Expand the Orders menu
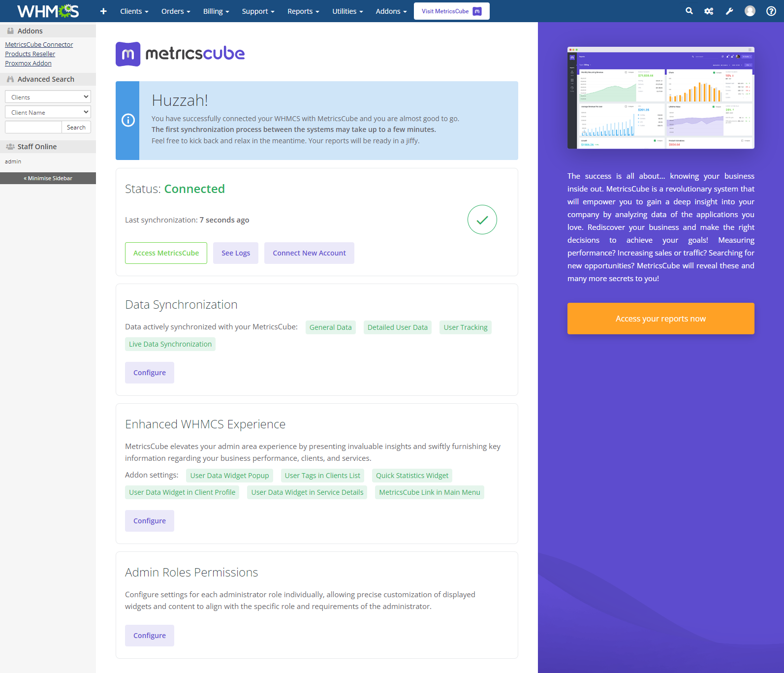The width and height of the screenshot is (784, 673). (176, 11)
